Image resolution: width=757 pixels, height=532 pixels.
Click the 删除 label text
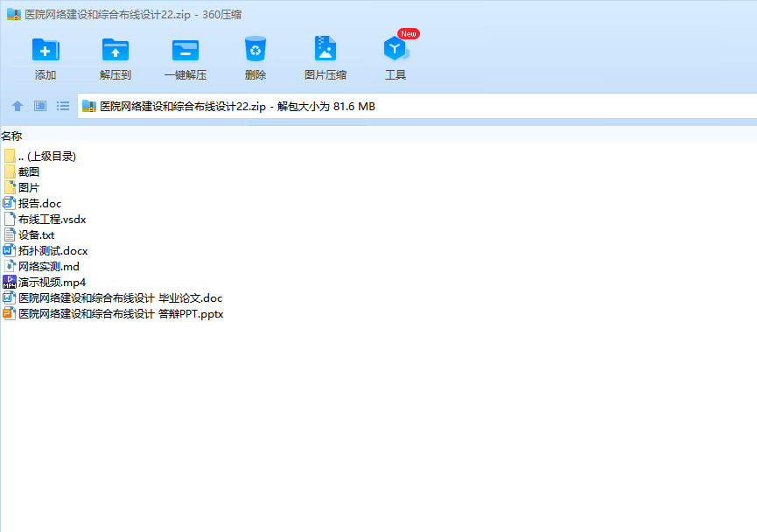pyautogui.click(x=256, y=75)
